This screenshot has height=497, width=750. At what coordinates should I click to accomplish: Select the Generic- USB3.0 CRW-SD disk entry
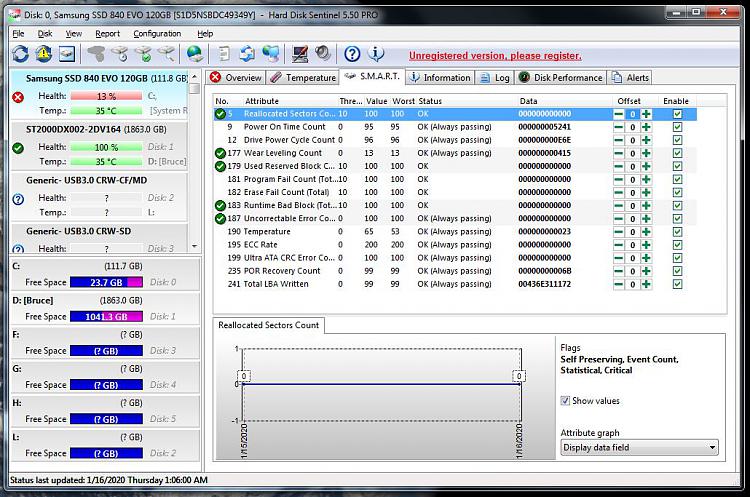[99, 239]
